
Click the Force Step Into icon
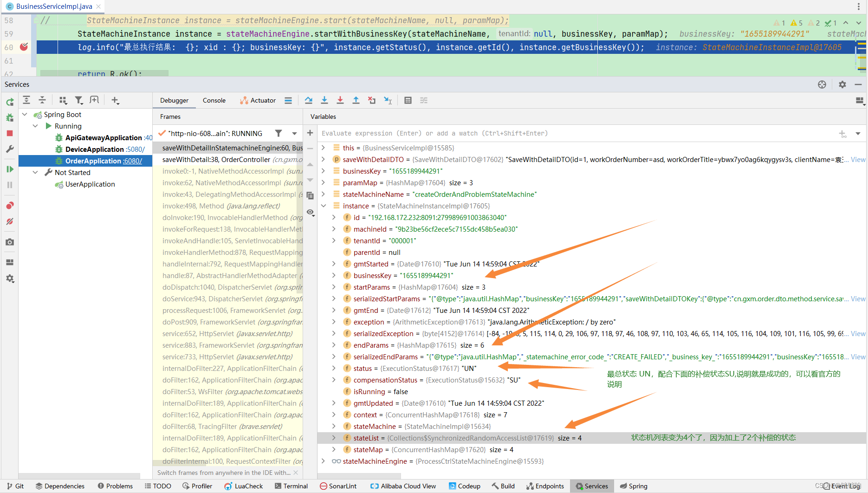[x=340, y=100]
